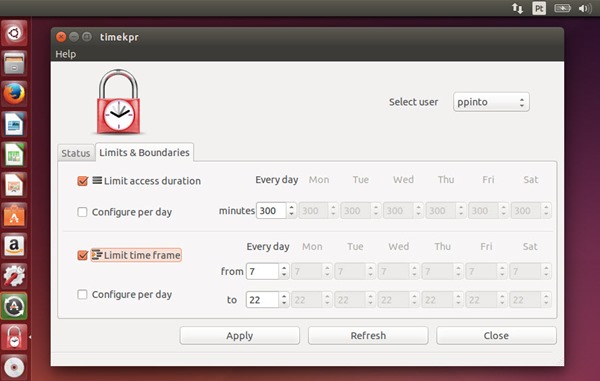Open the Help menu
The width and height of the screenshot is (600, 381).
click(65, 54)
